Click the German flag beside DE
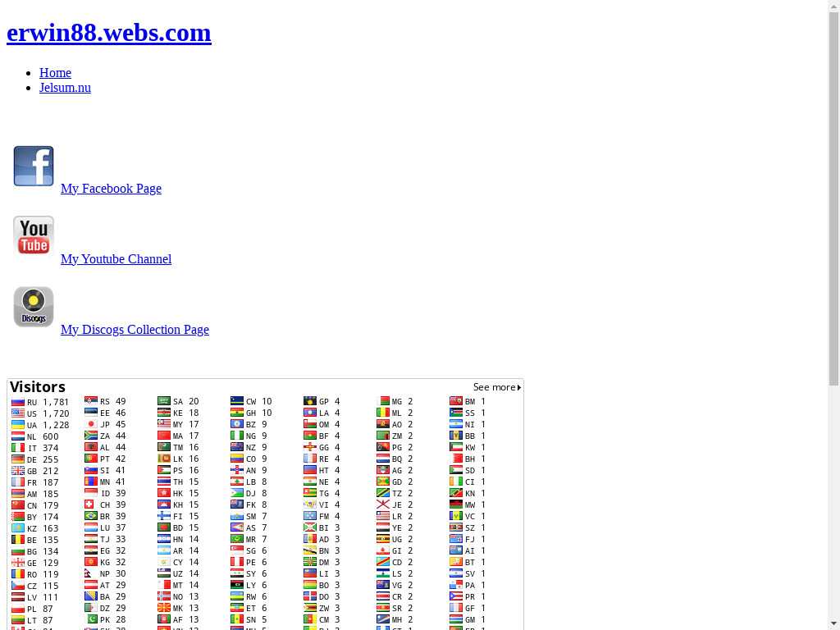 pos(18,459)
